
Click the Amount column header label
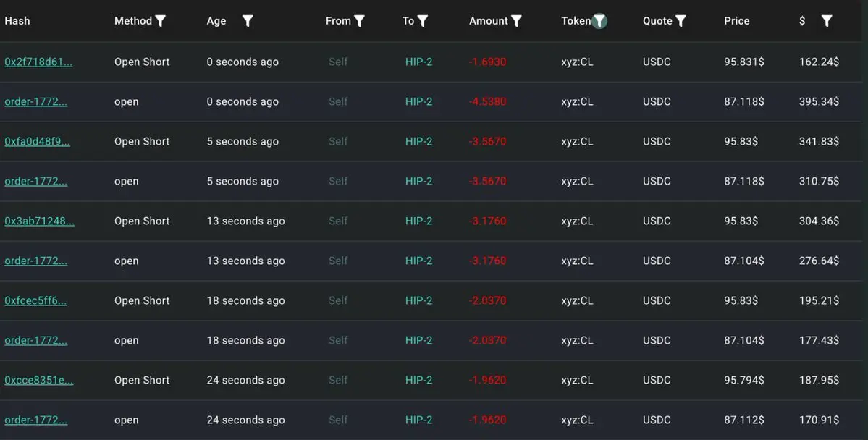click(488, 21)
